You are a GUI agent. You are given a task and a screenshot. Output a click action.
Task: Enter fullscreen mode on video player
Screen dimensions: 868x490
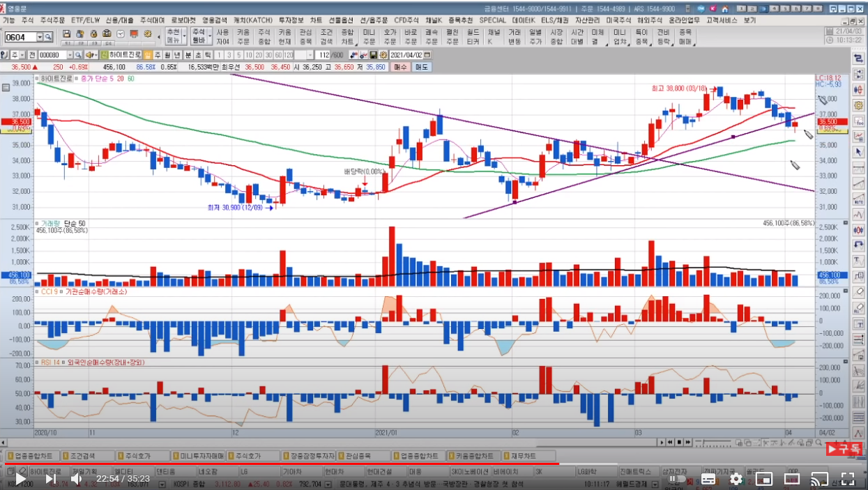[847, 479]
